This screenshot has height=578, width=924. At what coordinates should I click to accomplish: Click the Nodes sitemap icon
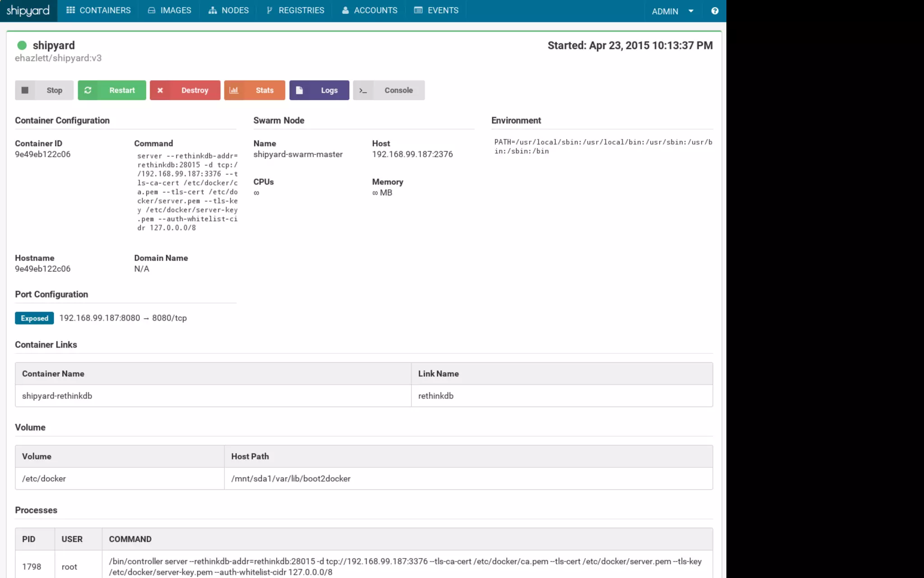213,10
